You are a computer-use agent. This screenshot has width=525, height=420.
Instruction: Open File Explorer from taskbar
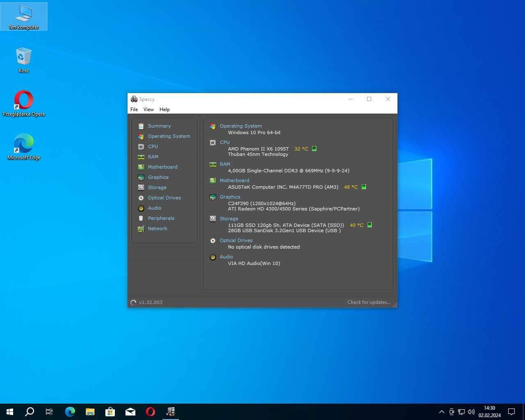90,412
